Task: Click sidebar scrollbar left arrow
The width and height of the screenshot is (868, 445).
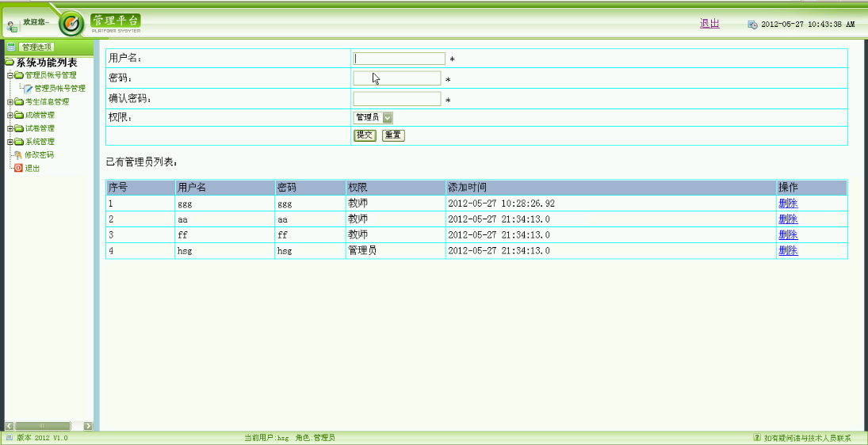Action: pos(9,426)
